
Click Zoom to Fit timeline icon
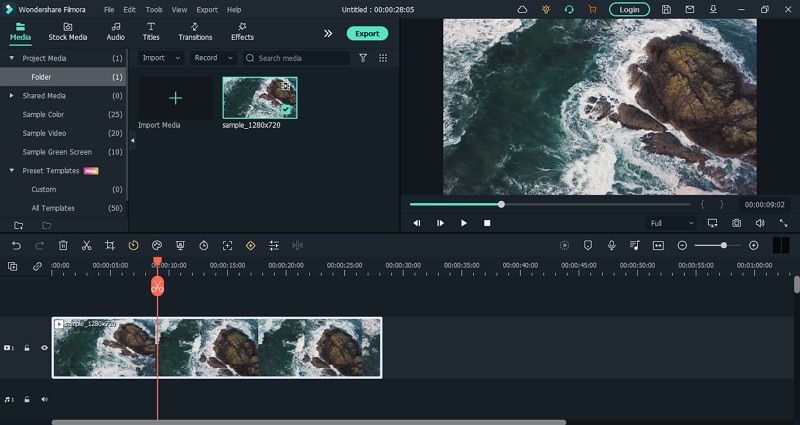[x=658, y=245]
